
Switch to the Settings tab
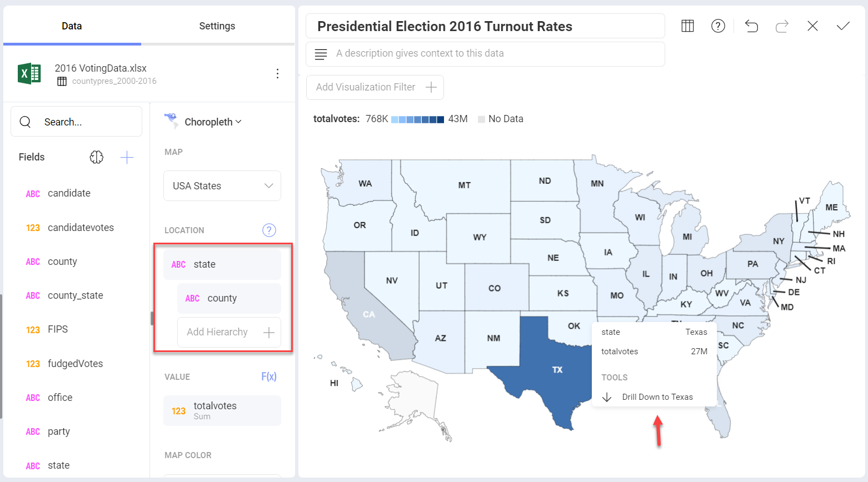(x=217, y=26)
